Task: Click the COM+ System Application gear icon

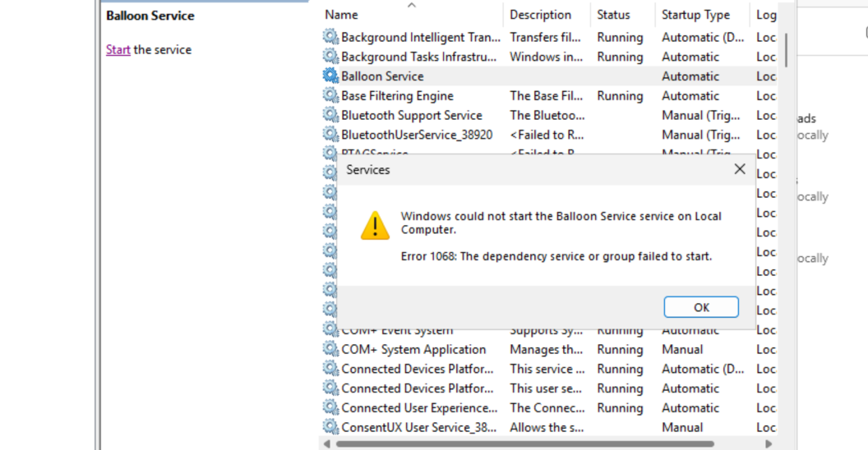Action: point(330,350)
